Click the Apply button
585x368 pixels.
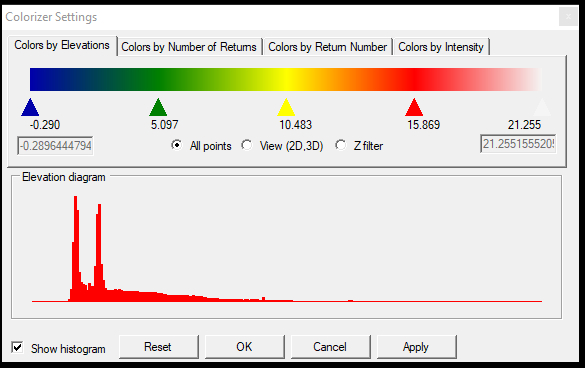click(416, 347)
